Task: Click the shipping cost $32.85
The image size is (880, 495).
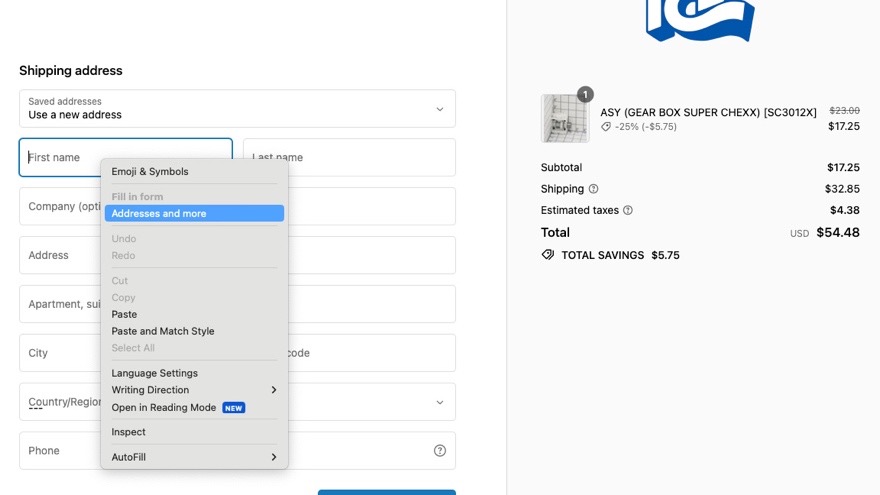Action: (x=842, y=189)
